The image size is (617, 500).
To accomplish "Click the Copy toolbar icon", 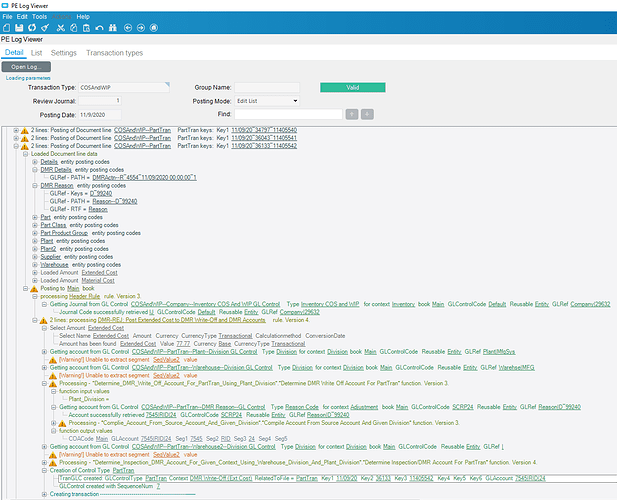I will 74,28.
